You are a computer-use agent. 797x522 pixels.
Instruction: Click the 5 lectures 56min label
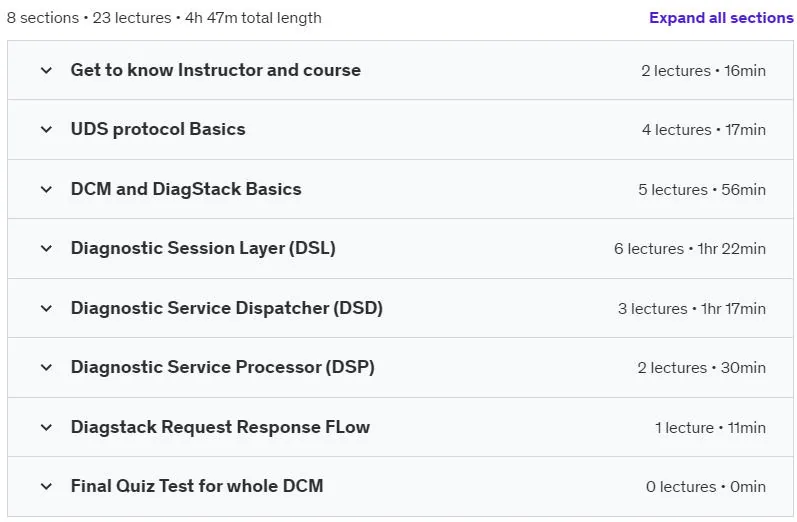click(702, 190)
